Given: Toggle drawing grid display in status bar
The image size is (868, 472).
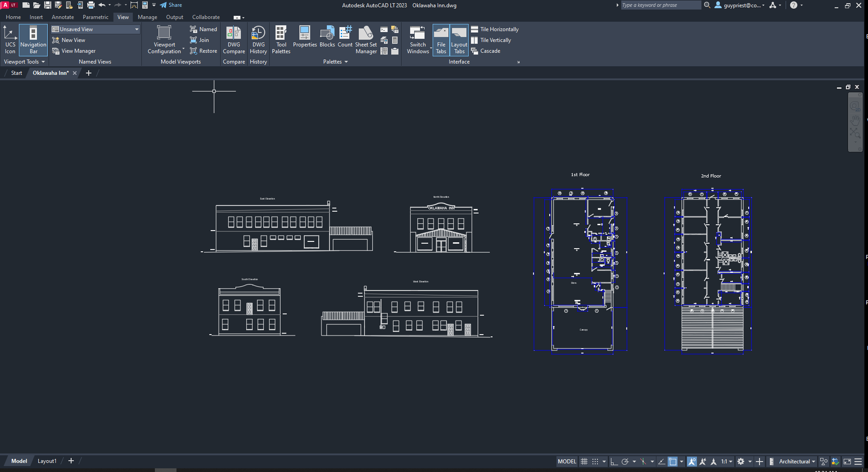Looking at the screenshot, I should (x=584, y=462).
